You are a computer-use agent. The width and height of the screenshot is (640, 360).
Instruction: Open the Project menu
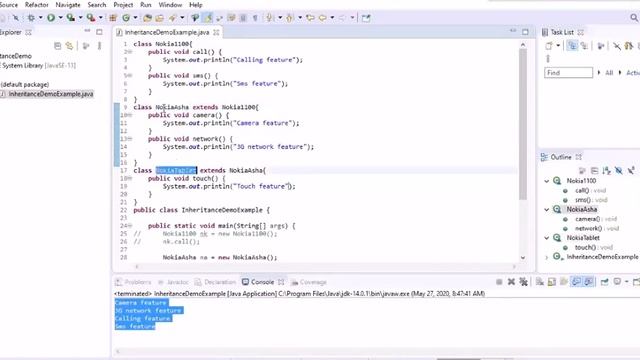pos(123,5)
